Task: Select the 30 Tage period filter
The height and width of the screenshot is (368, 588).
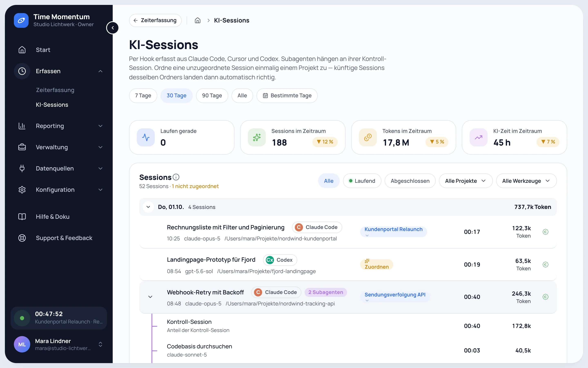Action: pos(177,96)
